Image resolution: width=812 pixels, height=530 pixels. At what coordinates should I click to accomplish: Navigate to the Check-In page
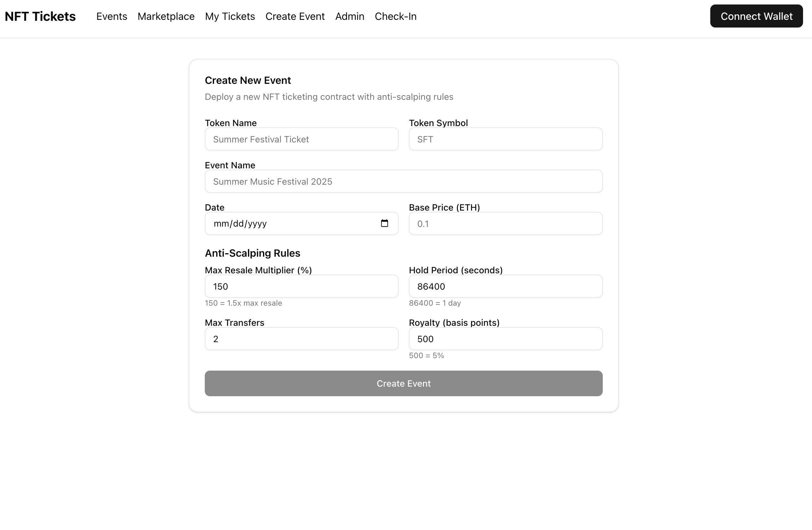[395, 16]
